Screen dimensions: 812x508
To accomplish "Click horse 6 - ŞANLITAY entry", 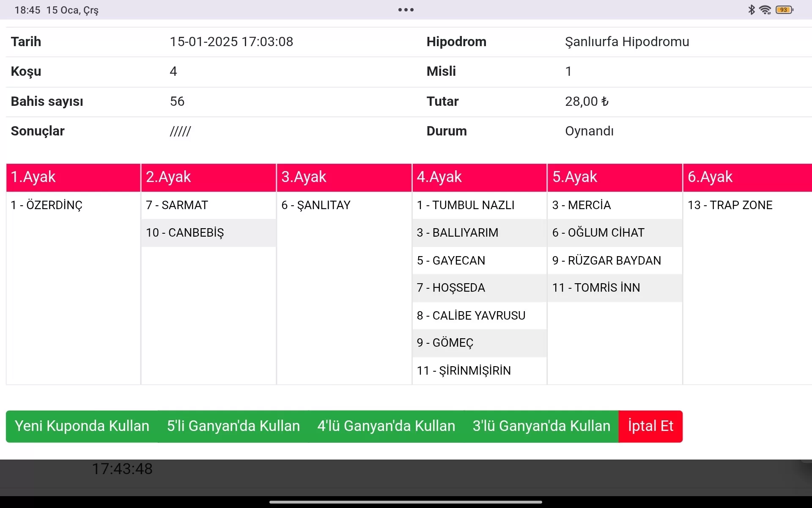I will click(x=316, y=205).
